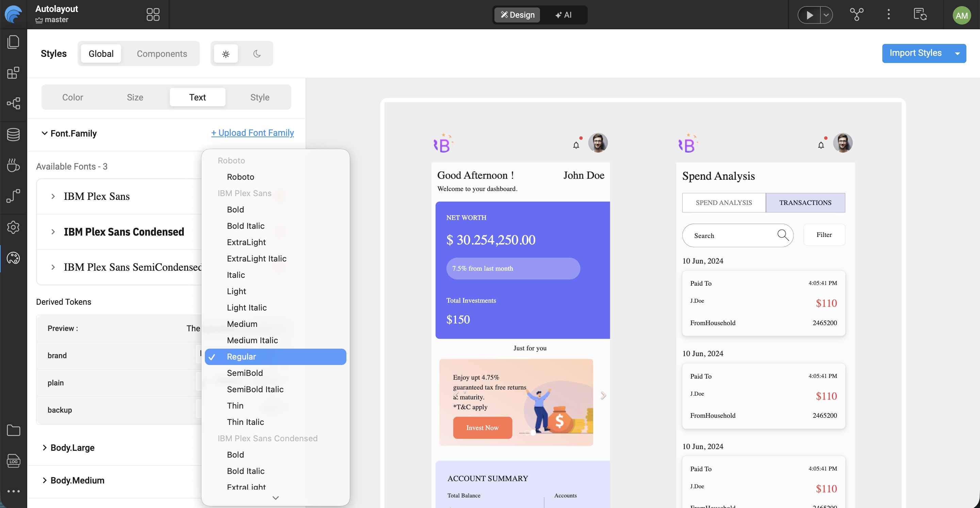Click the 7.5% from last month pill
This screenshot has height=508, width=980.
[513, 269]
